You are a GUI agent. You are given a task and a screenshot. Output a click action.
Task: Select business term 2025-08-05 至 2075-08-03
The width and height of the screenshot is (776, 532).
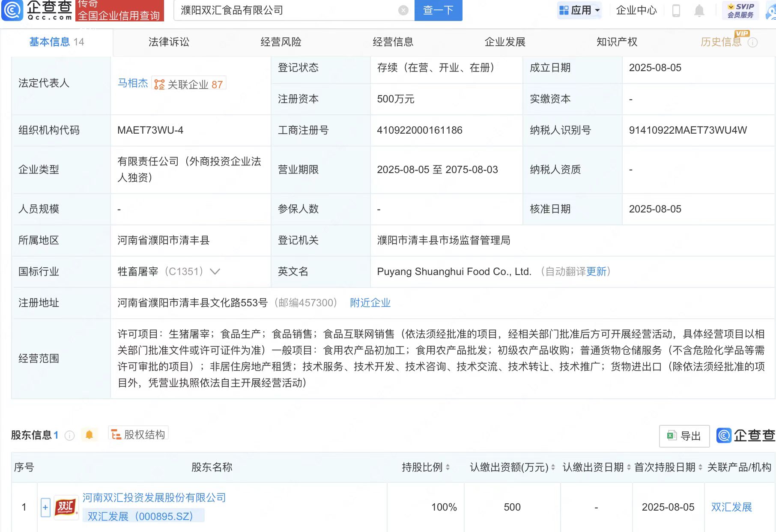click(x=437, y=170)
